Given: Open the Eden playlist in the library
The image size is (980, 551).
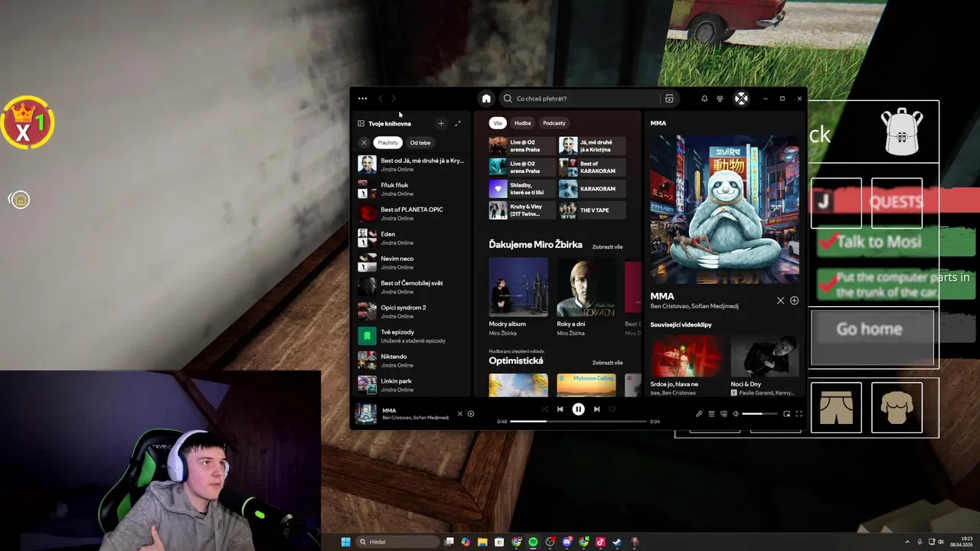Looking at the screenshot, I should pyautogui.click(x=412, y=238).
